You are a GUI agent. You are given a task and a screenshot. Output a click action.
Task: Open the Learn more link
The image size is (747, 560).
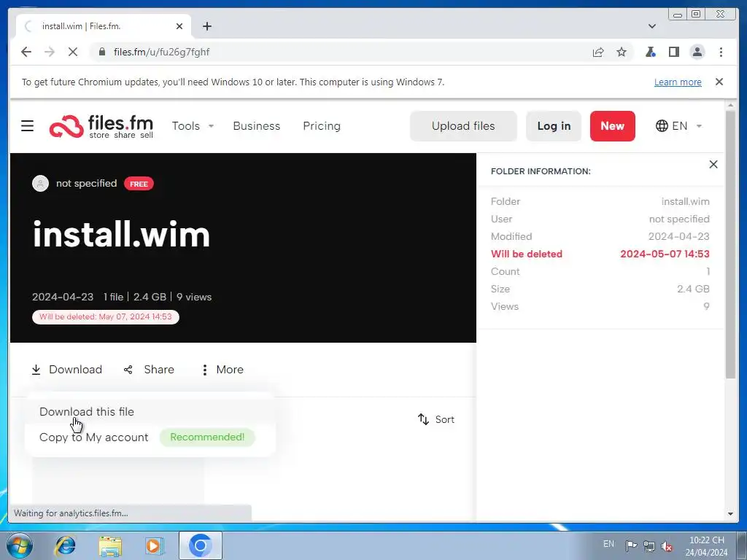pos(678,82)
